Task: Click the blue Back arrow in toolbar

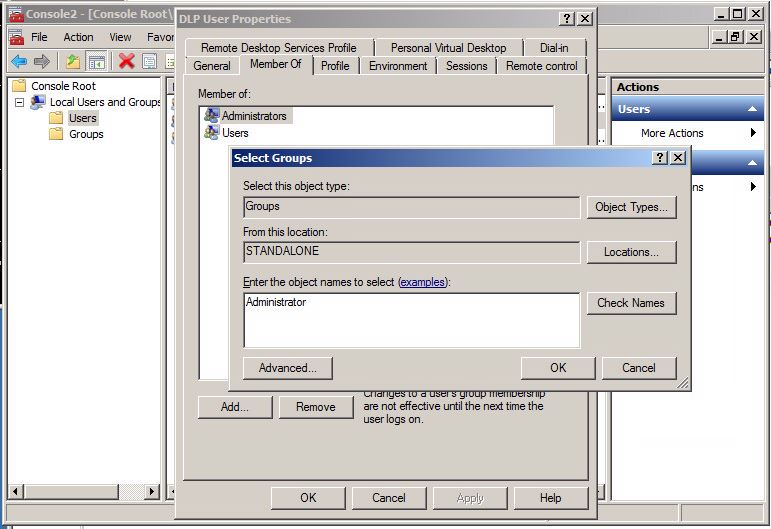Action: click(18, 62)
